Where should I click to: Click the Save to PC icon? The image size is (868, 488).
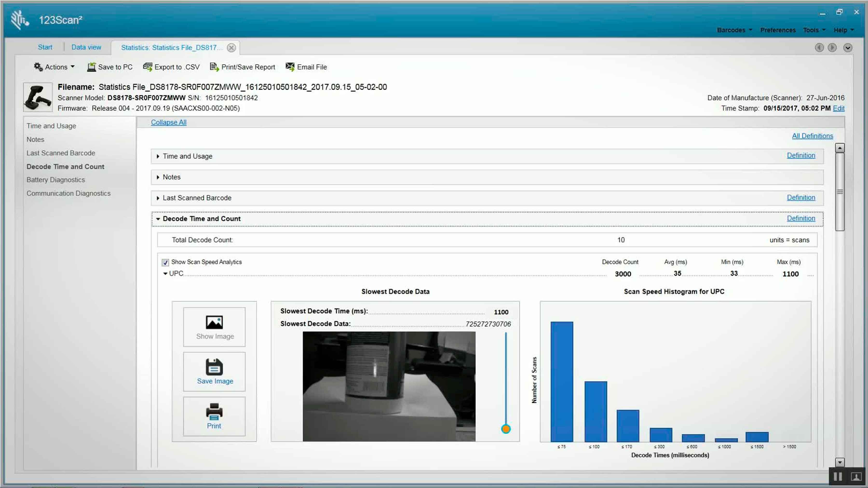(x=91, y=67)
